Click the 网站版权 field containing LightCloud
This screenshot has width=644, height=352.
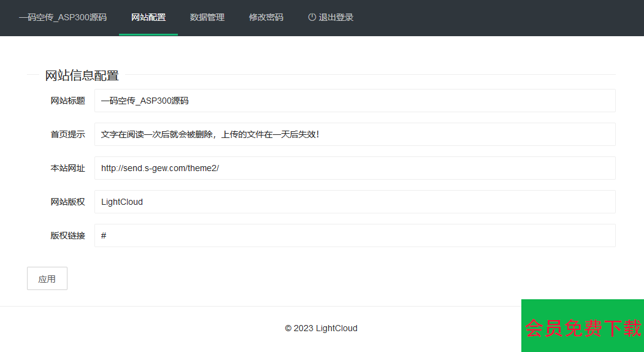355,202
